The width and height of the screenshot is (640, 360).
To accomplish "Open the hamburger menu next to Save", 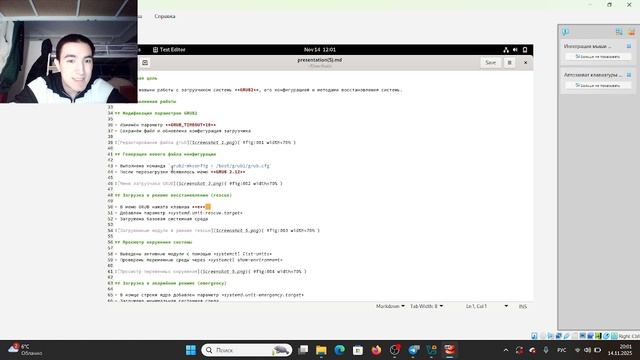I will [x=509, y=62].
